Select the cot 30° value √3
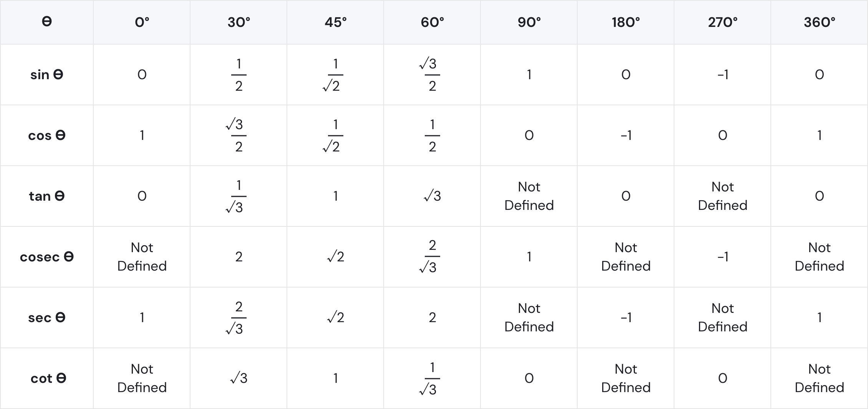This screenshot has height=409, width=868. point(239,378)
